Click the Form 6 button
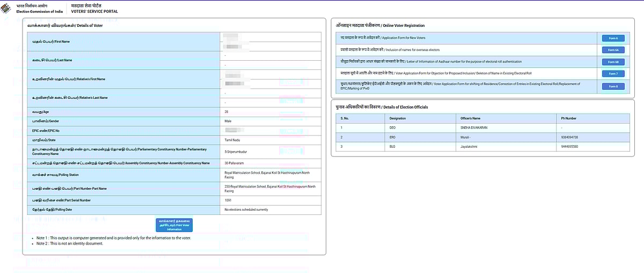This screenshot has height=273, width=644. pyautogui.click(x=613, y=38)
